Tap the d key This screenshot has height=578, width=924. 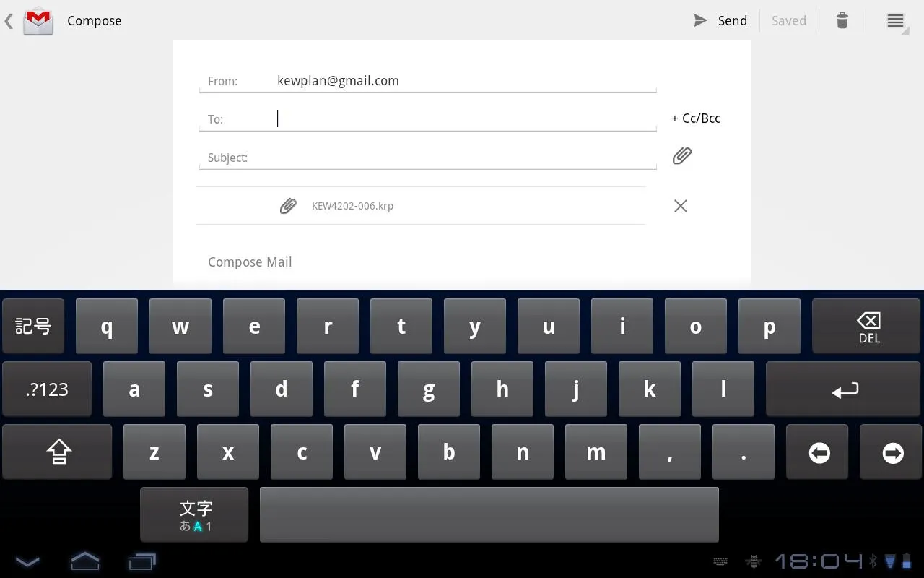282,389
